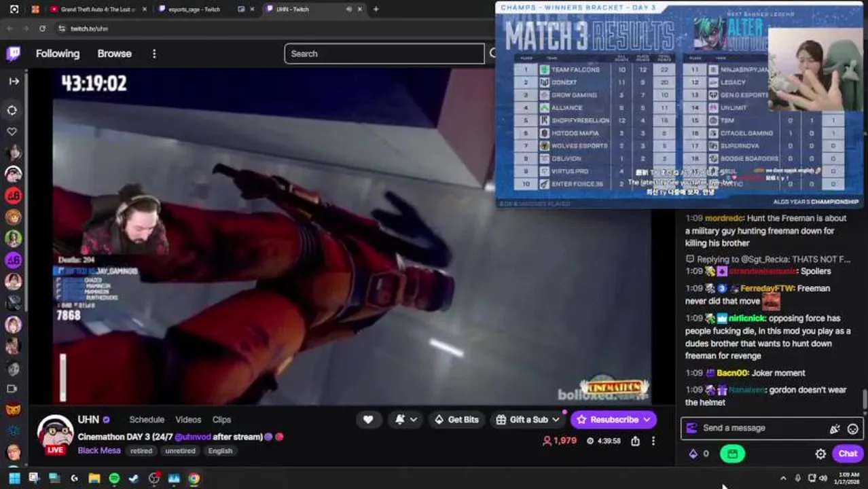868x489 pixels.
Task: Click the unretired stream tag
Action: [x=180, y=451]
